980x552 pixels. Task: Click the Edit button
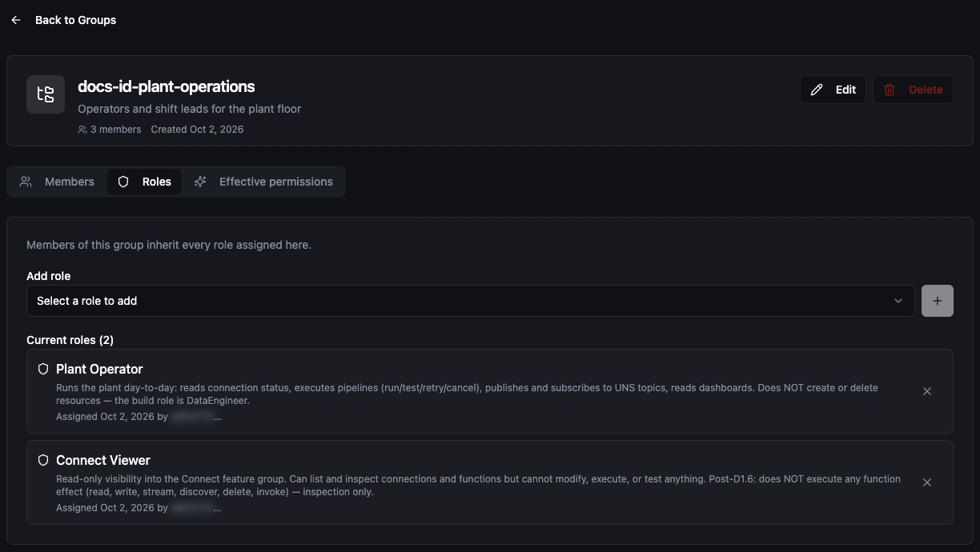point(833,90)
